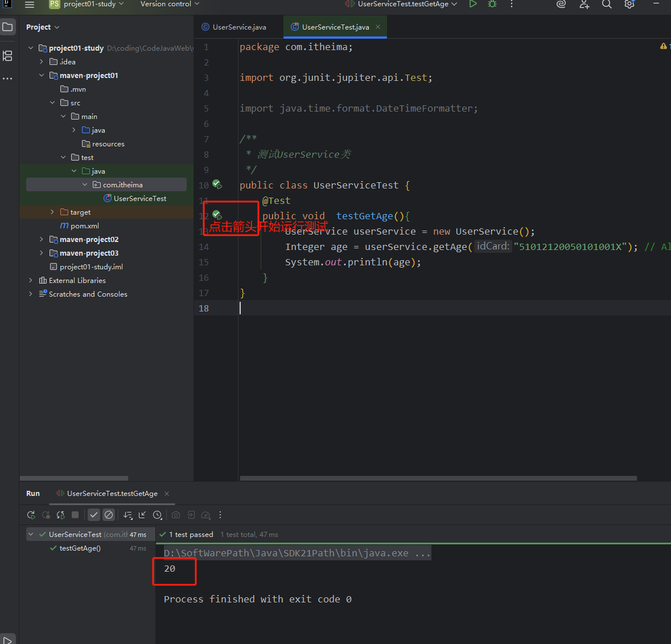The image size is (671, 644).
Task: Click the idCard parameter hint in line 14
Action: point(493,246)
